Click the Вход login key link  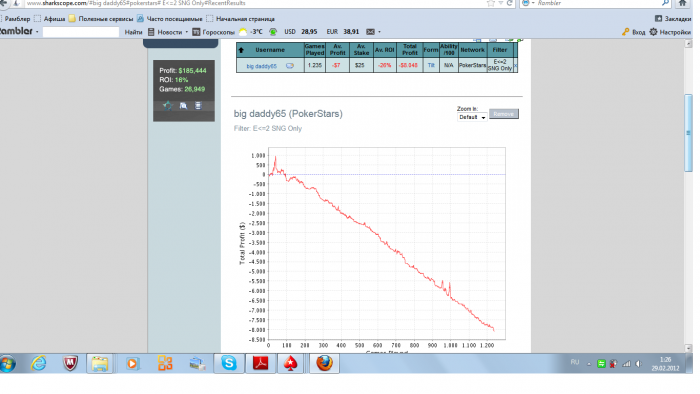point(633,32)
